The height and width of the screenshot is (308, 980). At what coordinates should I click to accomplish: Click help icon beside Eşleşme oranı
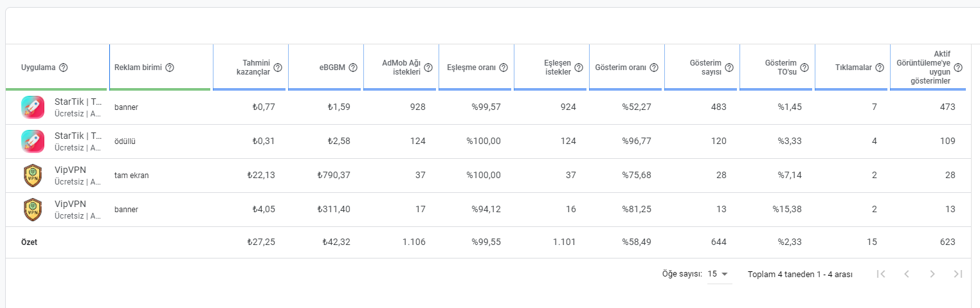tap(504, 68)
